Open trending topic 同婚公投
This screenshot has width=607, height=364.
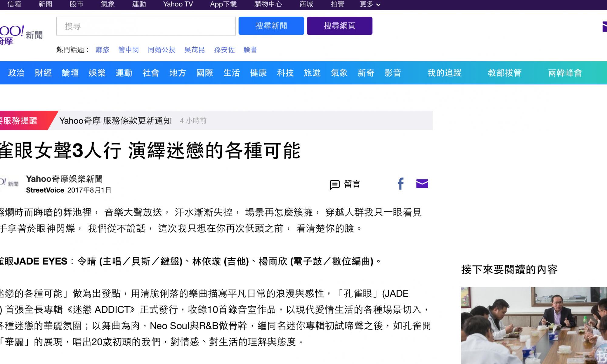point(161,50)
